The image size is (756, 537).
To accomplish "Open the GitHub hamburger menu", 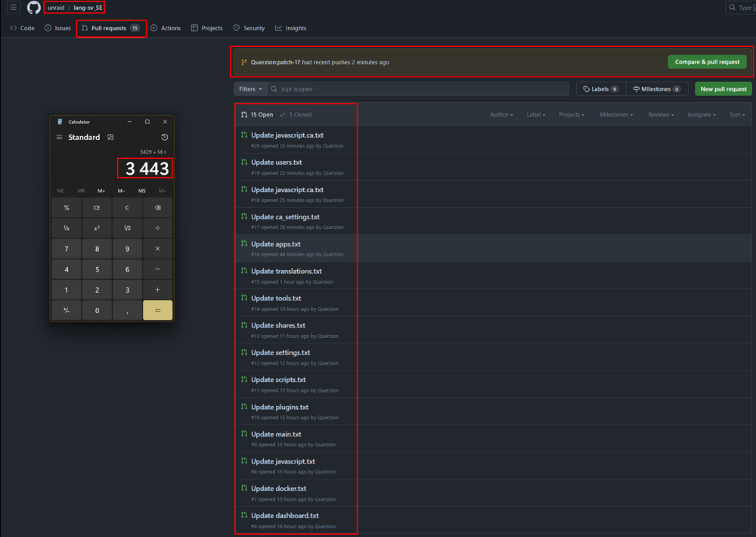I will click(14, 8).
